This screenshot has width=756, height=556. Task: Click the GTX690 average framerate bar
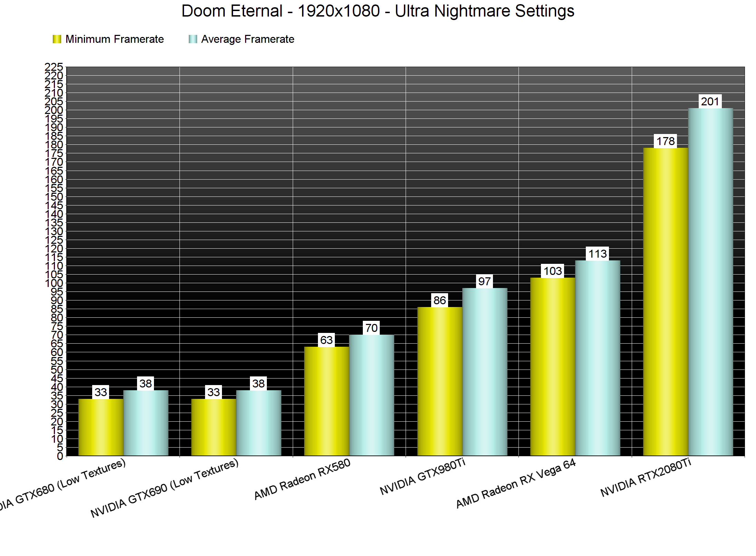click(x=259, y=423)
